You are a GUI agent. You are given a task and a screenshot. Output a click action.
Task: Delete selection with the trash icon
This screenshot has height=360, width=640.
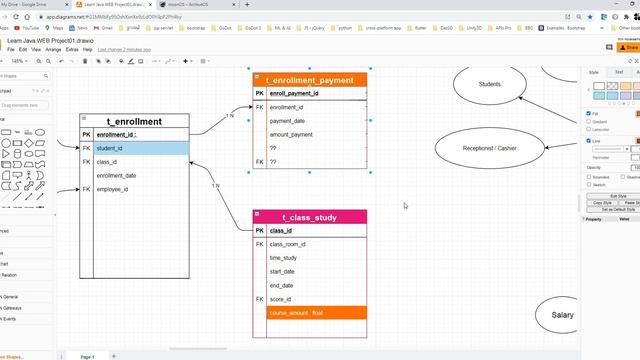(x=85, y=61)
